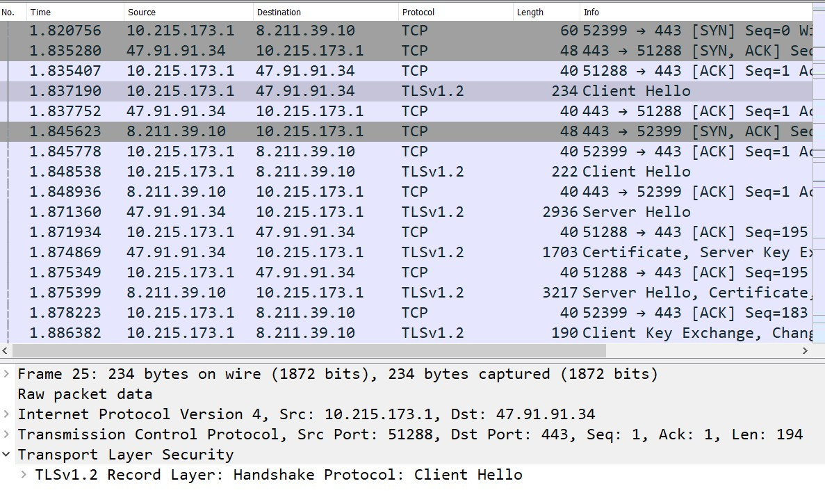Collapse the Transport Layer Security section
Viewport: 825px width, 504px height.
point(7,455)
